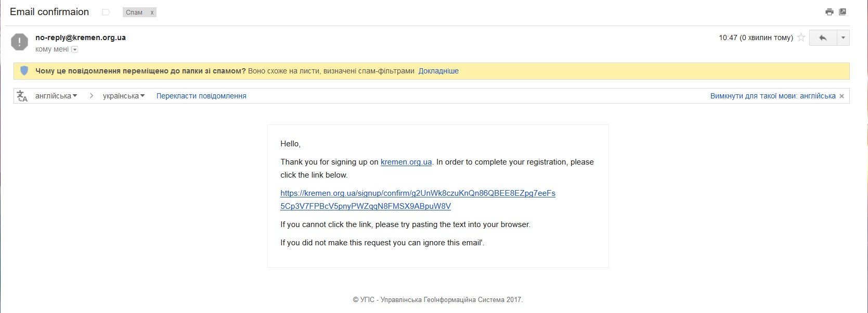Open the "Докладніше" link in the spam banner
868x313 pixels.
[438, 71]
